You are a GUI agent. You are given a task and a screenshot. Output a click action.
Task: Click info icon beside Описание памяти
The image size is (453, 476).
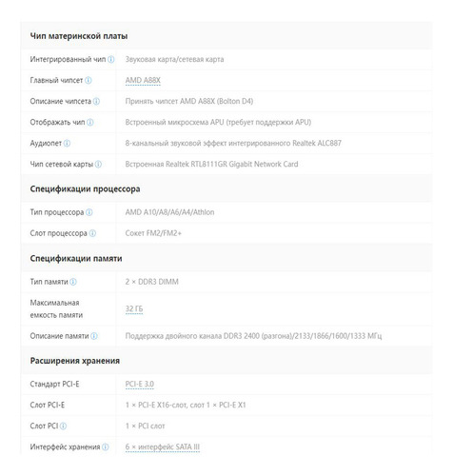point(94,336)
